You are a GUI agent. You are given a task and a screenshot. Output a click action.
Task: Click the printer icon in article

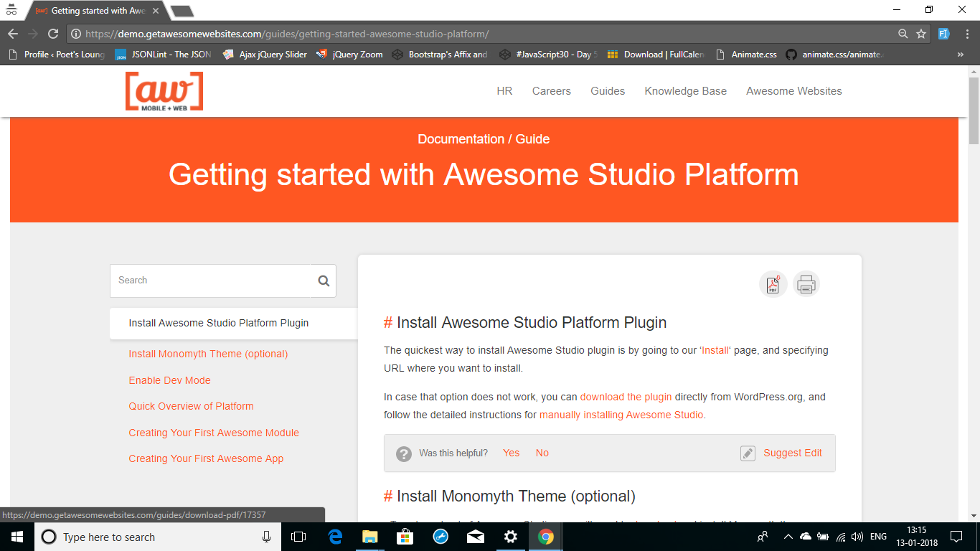point(806,285)
